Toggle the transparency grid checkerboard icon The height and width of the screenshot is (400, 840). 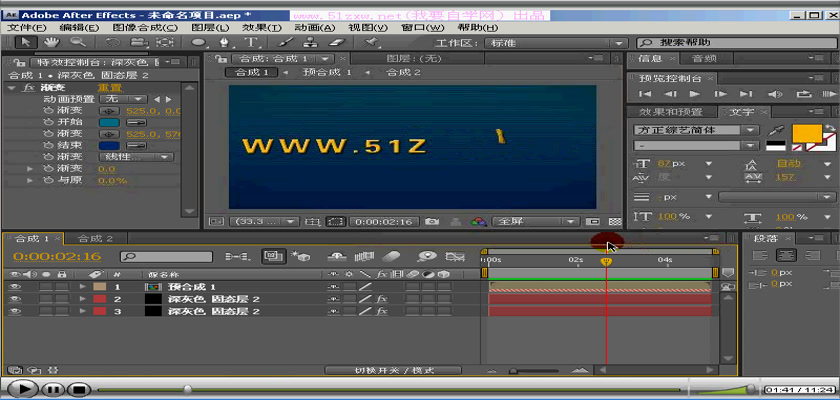pos(615,221)
